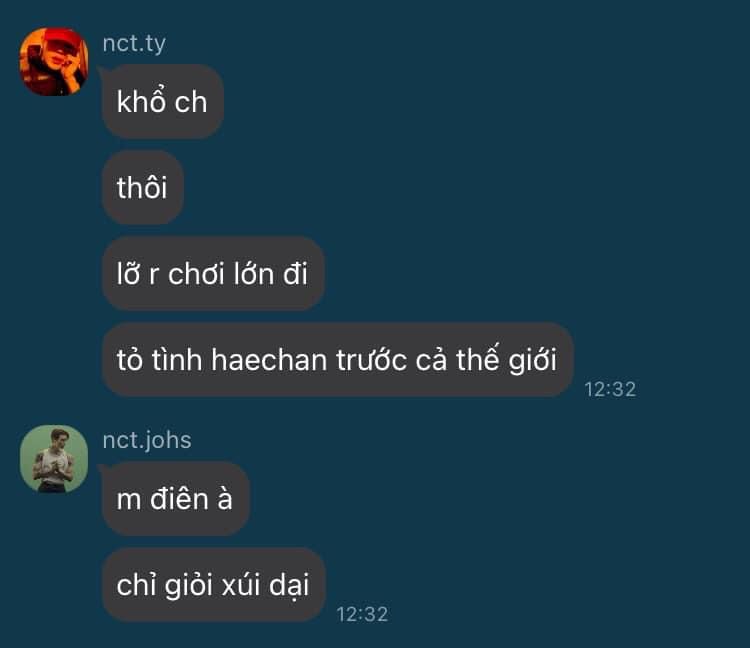Viewport: 750px width, 648px height.
Task: Click the nct.johs username
Action: [147, 440]
